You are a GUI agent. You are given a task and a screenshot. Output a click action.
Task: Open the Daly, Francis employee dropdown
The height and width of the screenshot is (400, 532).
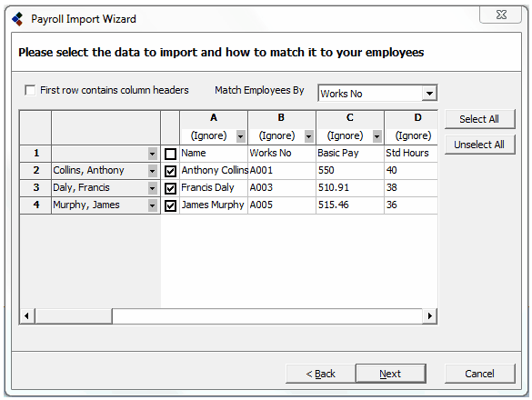click(153, 188)
